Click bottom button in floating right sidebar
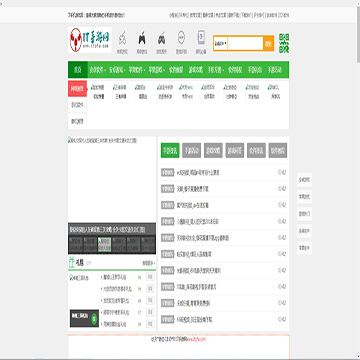This screenshot has height=360, width=360. (x=304, y=248)
